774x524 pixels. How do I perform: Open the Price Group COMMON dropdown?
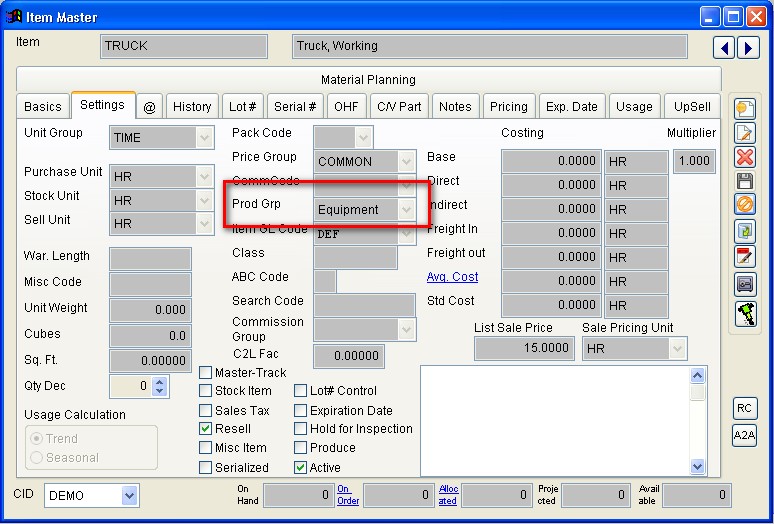point(405,161)
